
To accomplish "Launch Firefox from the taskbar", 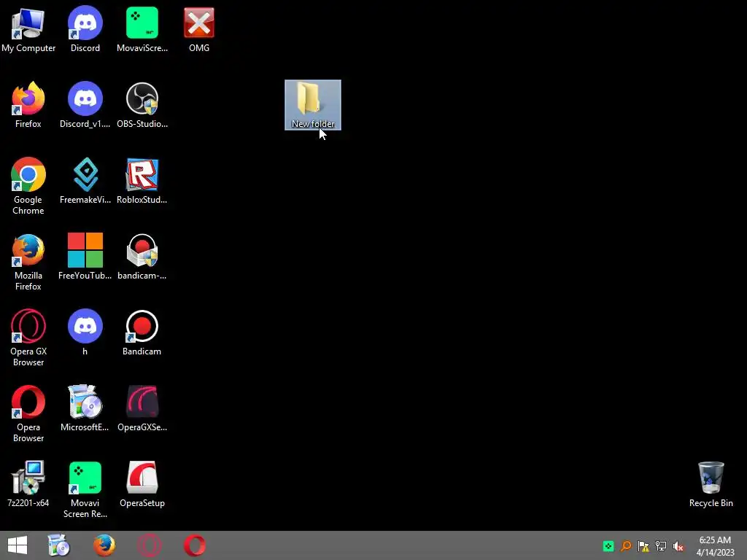I will (x=104, y=545).
